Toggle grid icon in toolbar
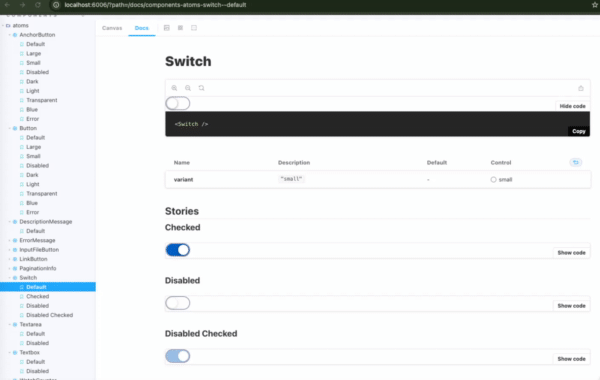Viewport: 600px width, 380px height. coord(180,28)
